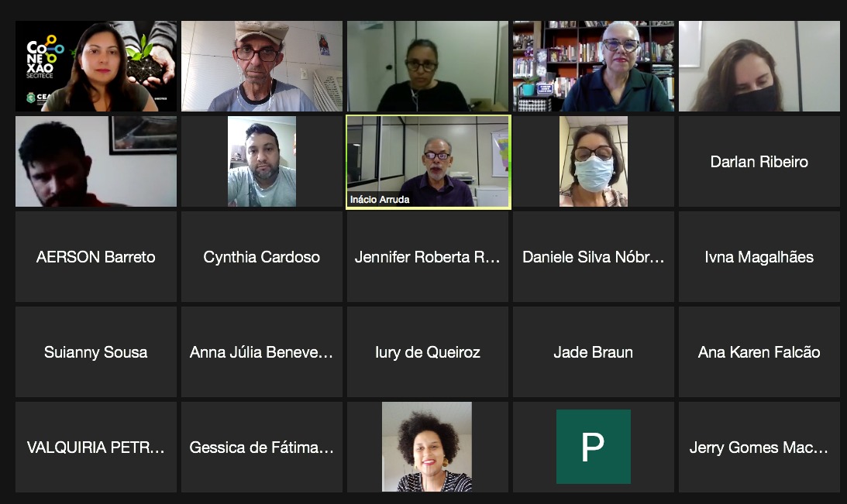
Task: Click the Suianny Sousa name tile
Action: pyautogui.click(x=96, y=351)
